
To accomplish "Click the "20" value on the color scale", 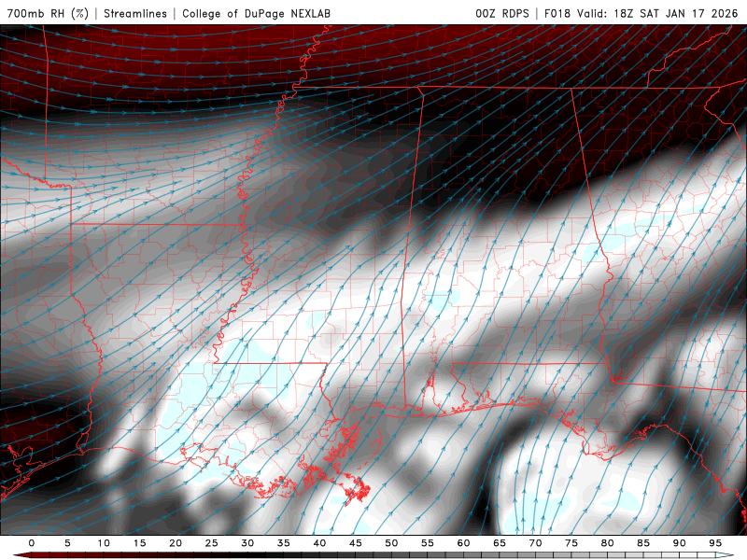I will pos(176,543).
